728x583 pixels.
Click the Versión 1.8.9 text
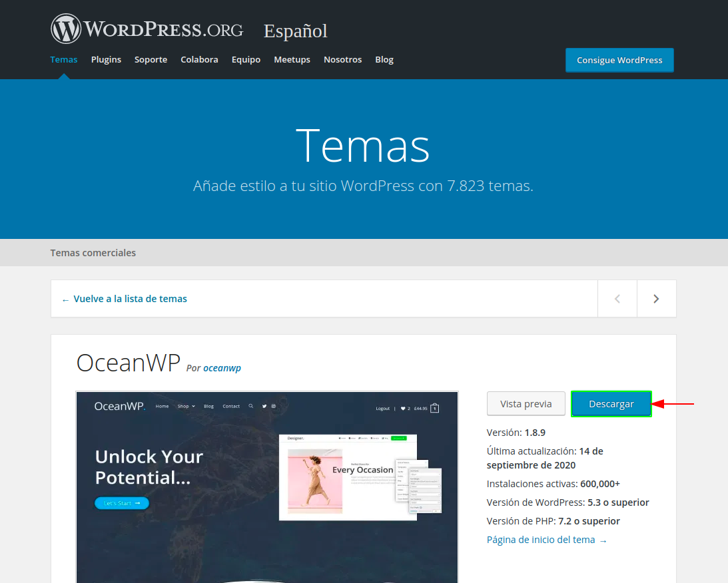coord(516,433)
